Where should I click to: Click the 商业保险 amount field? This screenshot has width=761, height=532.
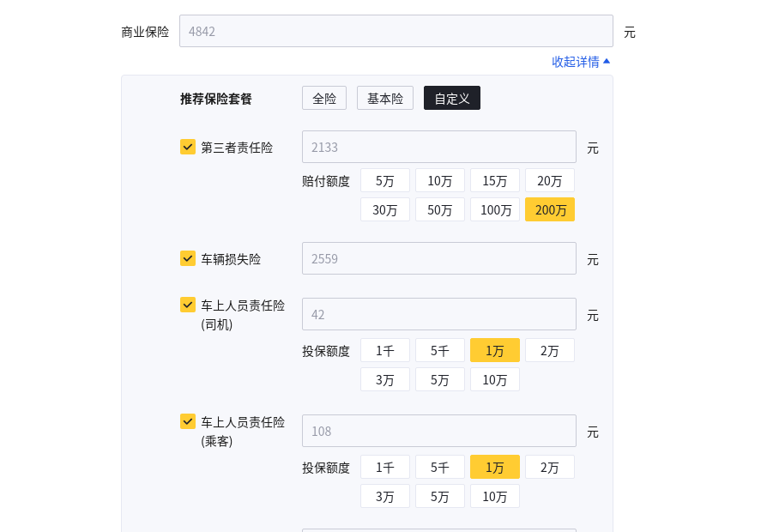(396, 31)
